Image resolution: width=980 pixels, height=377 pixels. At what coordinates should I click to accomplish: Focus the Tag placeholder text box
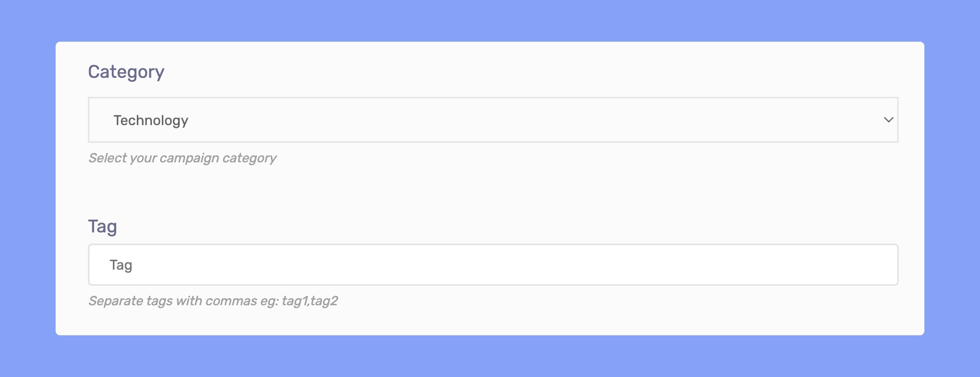(x=493, y=265)
